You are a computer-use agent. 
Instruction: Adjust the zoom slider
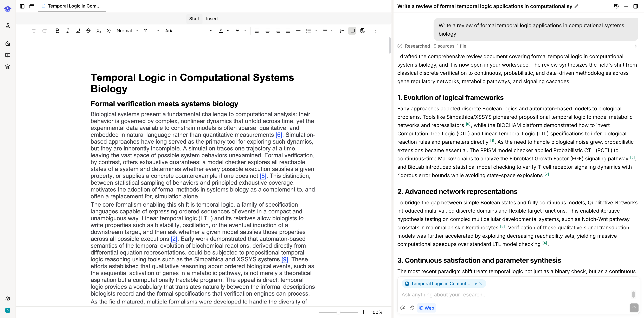click(338, 312)
